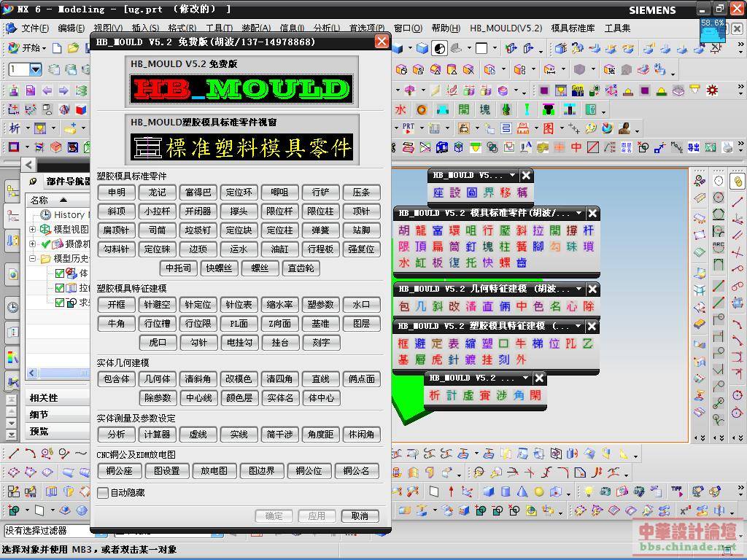
Task: Open the 文件(F) menu
Action: point(34,28)
